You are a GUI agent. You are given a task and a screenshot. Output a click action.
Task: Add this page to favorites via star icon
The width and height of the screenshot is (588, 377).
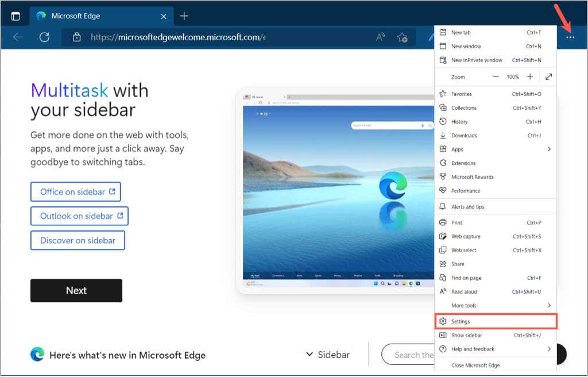[403, 37]
